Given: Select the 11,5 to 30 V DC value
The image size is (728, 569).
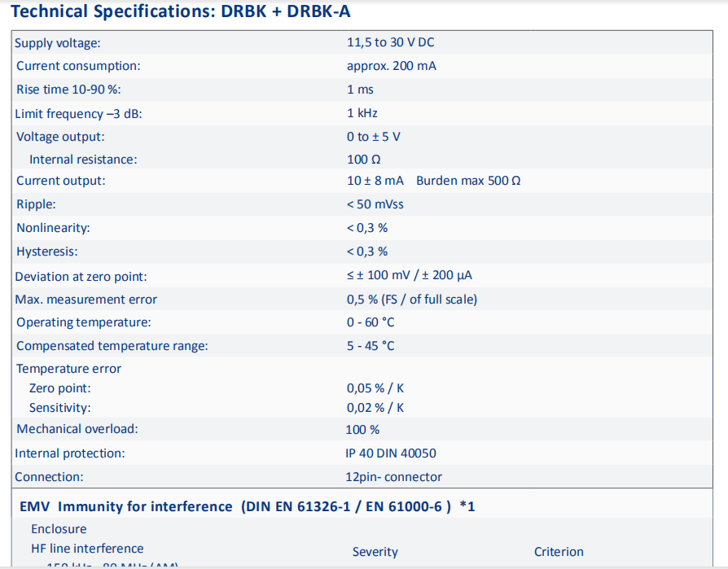Looking at the screenshot, I should tap(390, 42).
